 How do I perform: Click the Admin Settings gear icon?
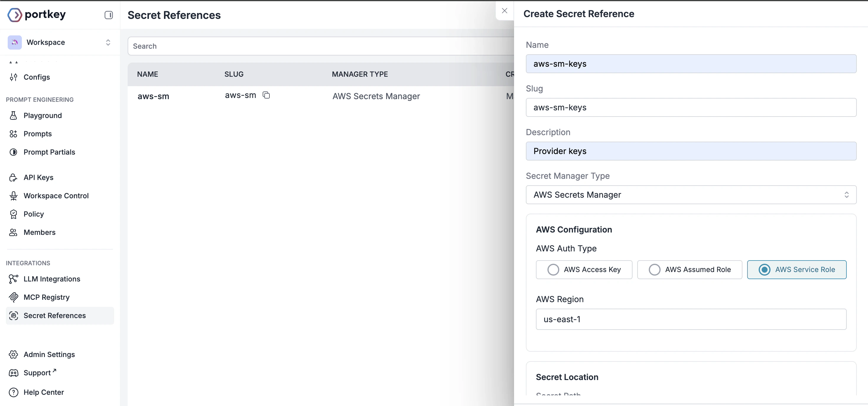[13, 354]
